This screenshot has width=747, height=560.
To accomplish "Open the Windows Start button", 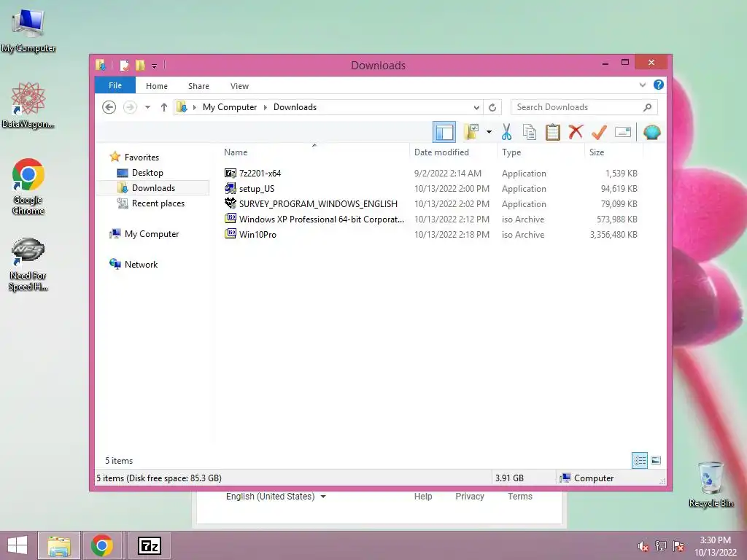I will pyautogui.click(x=18, y=545).
